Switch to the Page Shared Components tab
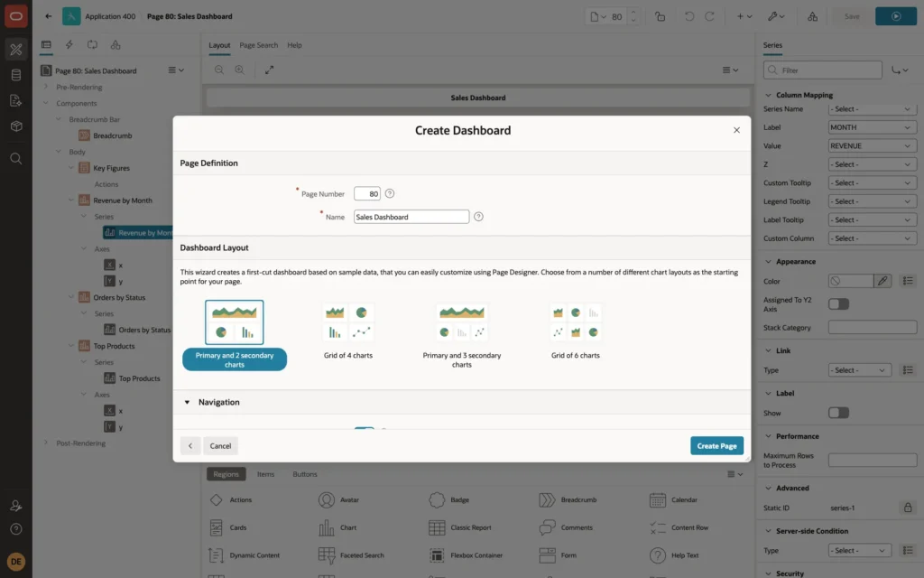Image resolution: width=924 pixels, height=578 pixels. tap(115, 45)
